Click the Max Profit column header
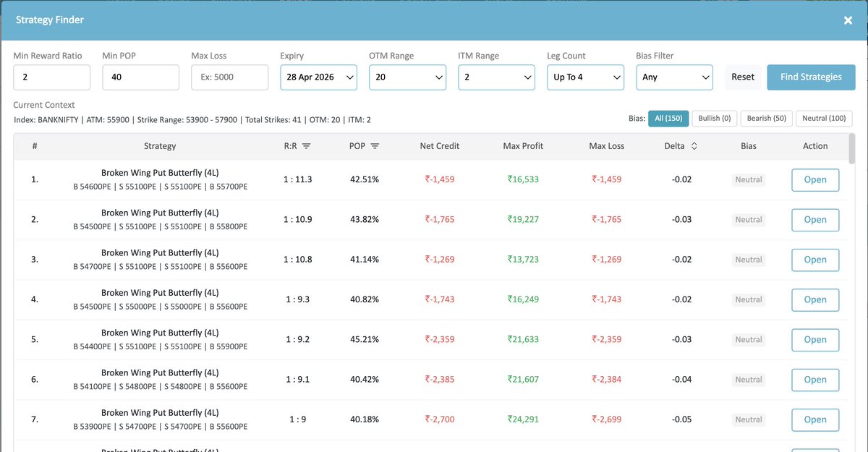The image size is (868, 452). click(x=523, y=146)
